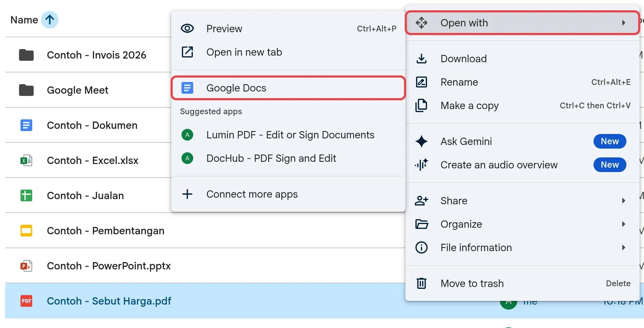Click the Open with move-arrows icon
The image size is (644, 328).
pos(422,23)
